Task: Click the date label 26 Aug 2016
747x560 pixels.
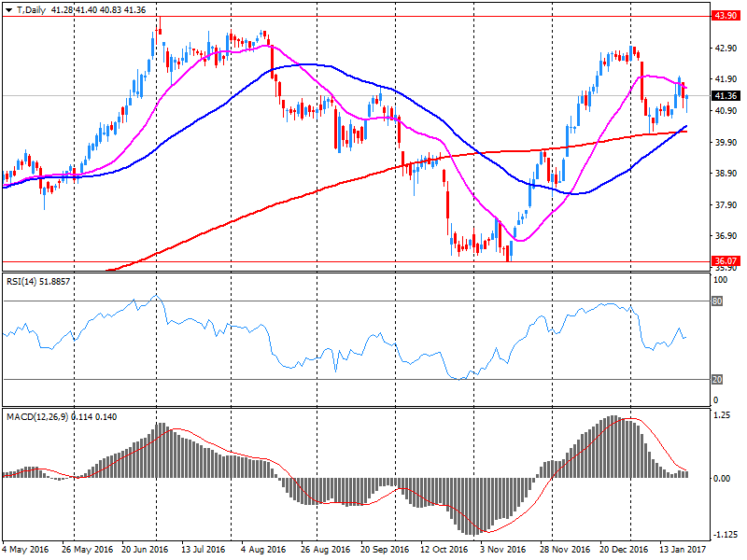Action: pyautogui.click(x=325, y=550)
